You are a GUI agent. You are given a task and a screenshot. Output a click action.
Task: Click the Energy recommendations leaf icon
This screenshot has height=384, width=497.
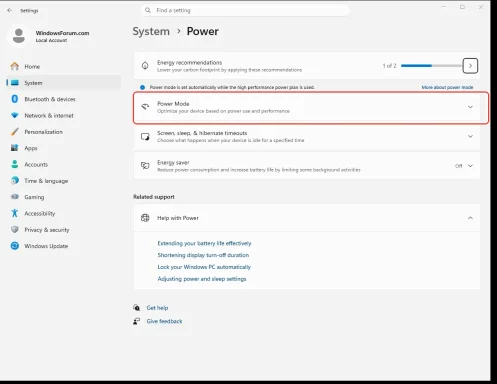coord(145,66)
